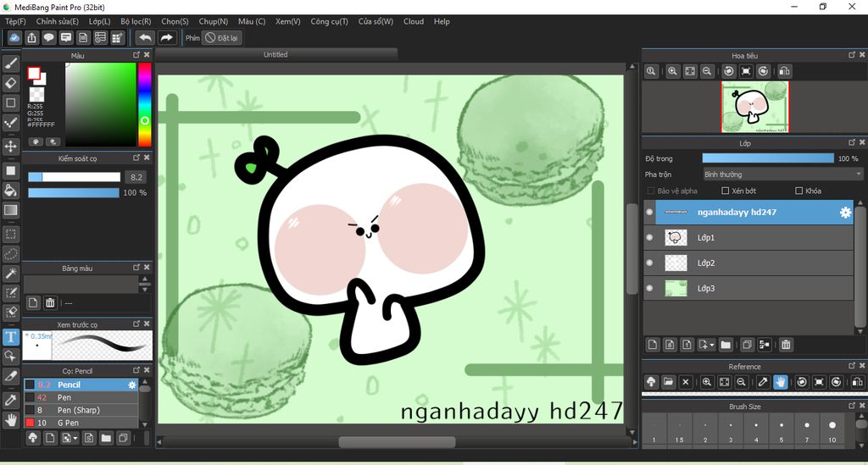Select the Pen (Sharp) brush
Image resolution: width=868 pixels, height=465 pixels.
81,410
